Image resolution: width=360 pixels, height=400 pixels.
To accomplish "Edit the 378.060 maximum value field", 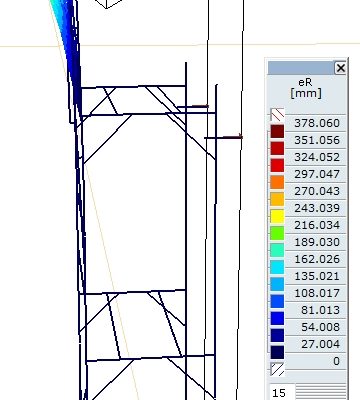I will pos(316,123).
